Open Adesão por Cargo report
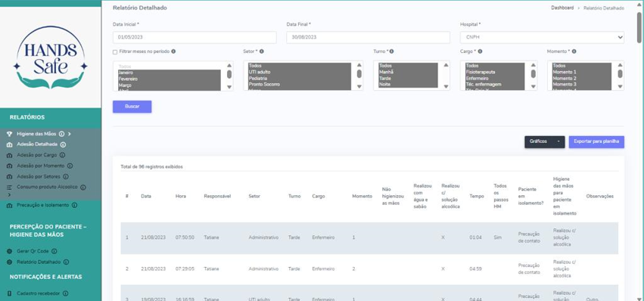This screenshot has height=301, width=644. 37,155
